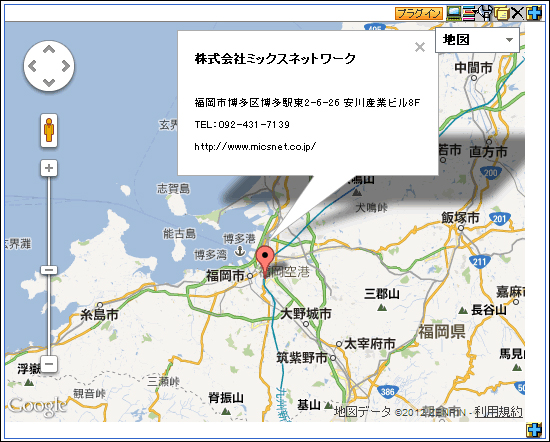Open the 利用規約 terms link
Viewport: 550px width, 442px height.
tap(498, 412)
